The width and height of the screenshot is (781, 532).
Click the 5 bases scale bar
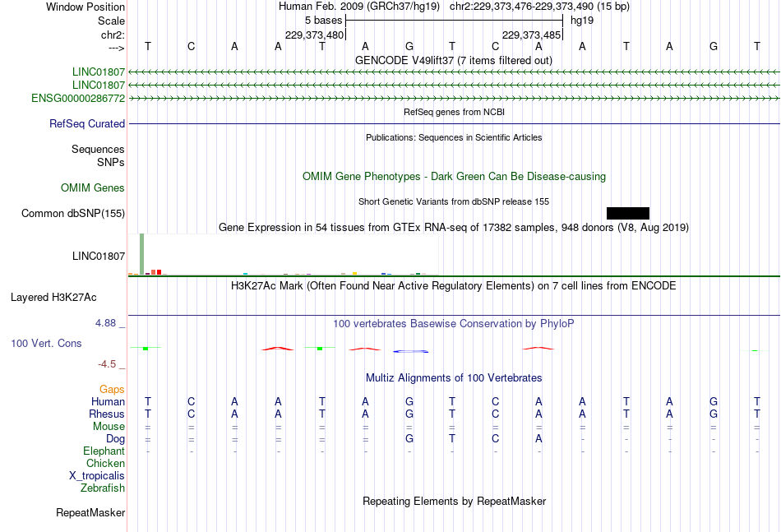tap(454, 21)
